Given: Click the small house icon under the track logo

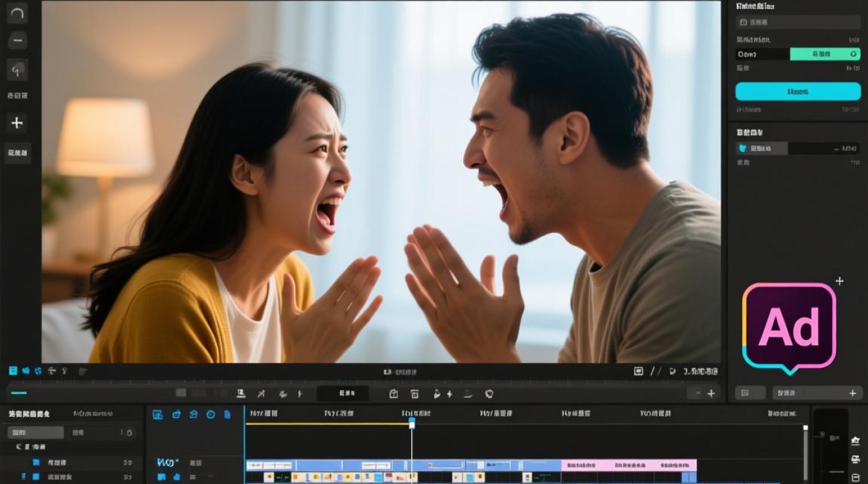Looking at the screenshot, I should pyautogui.click(x=176, y=477).
